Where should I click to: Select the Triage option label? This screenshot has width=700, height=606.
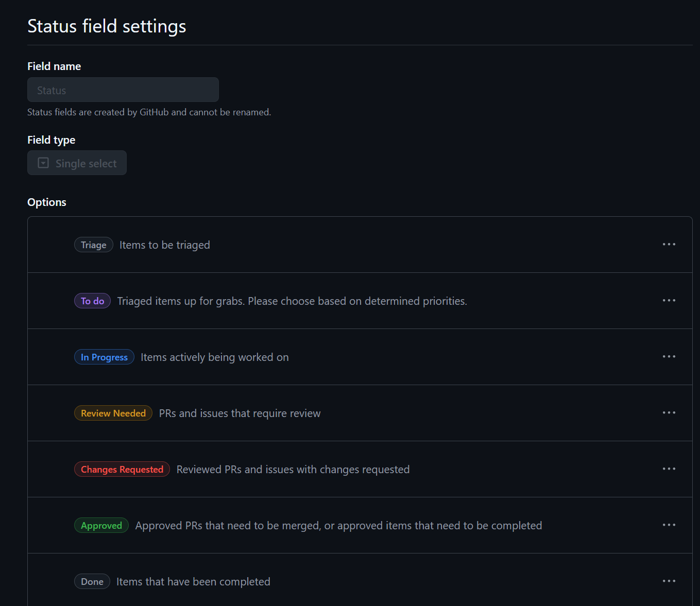(x=94, y=245)
